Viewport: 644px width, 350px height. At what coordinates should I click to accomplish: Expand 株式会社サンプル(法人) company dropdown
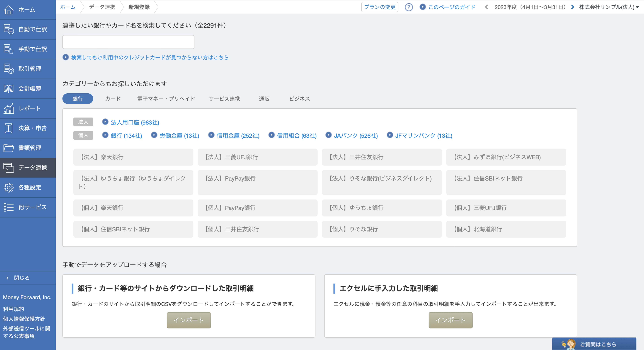609,7
